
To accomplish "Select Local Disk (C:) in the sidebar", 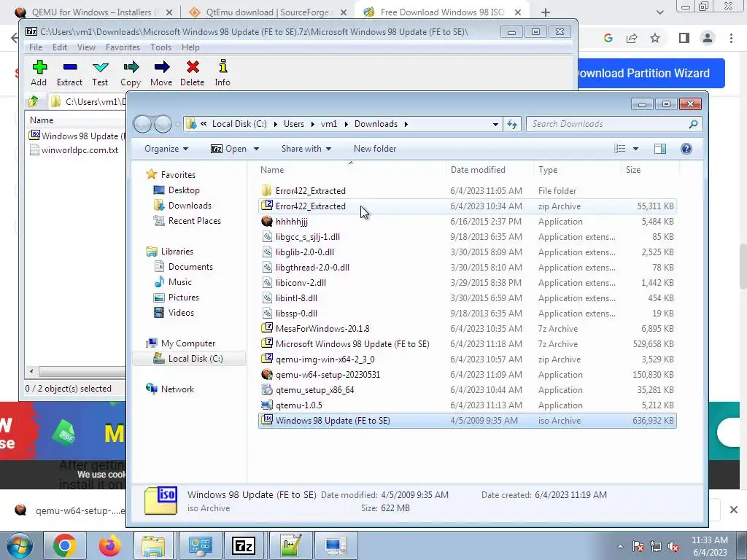I will pos(188,359).
